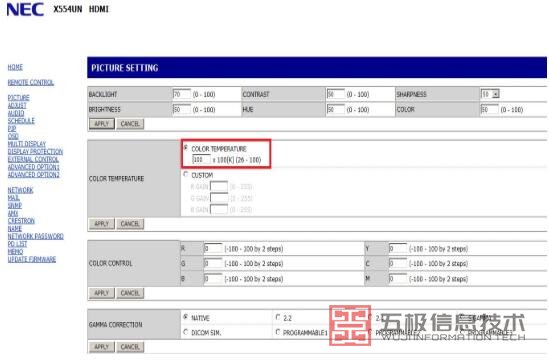The height and width of the screenshot is (360, 549).
Task: Open the OSD settings link
Action: (13, 136)
